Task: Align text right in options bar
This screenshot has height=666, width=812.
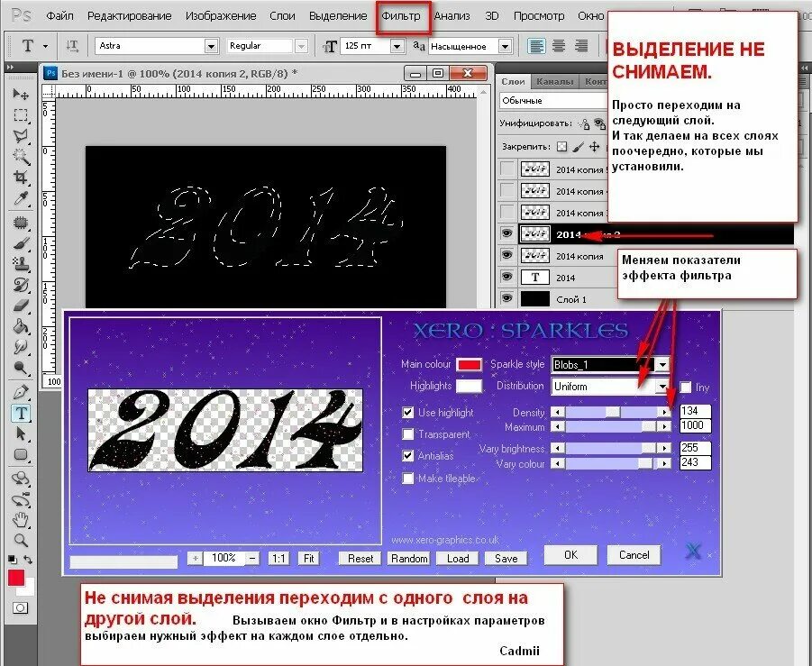Action: click(581, 46)
